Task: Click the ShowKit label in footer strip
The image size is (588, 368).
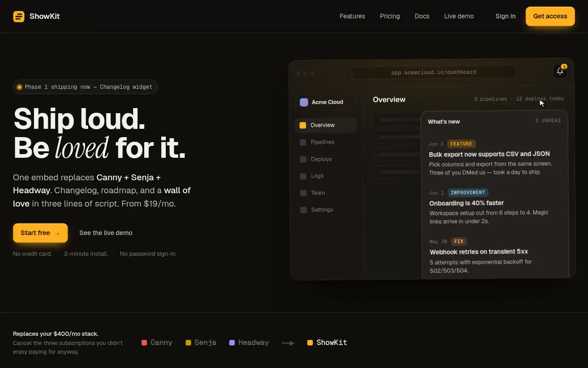Action: click(332, 343)
